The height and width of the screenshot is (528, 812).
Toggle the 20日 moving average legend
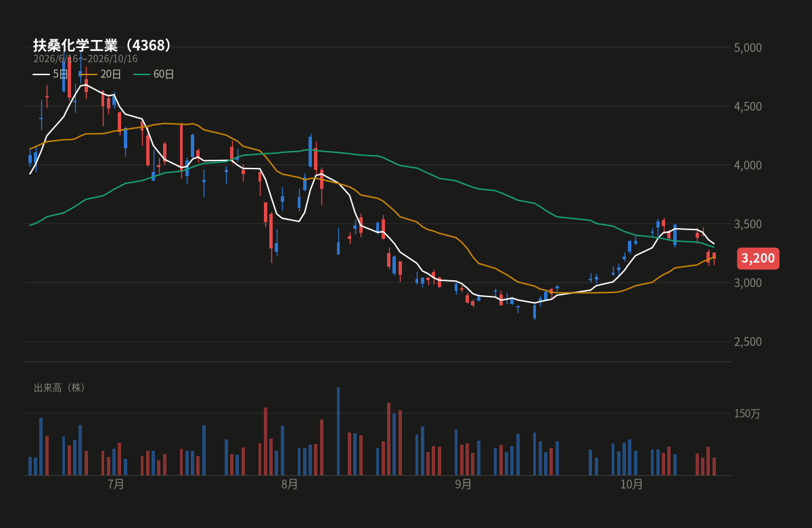[101, 74]
